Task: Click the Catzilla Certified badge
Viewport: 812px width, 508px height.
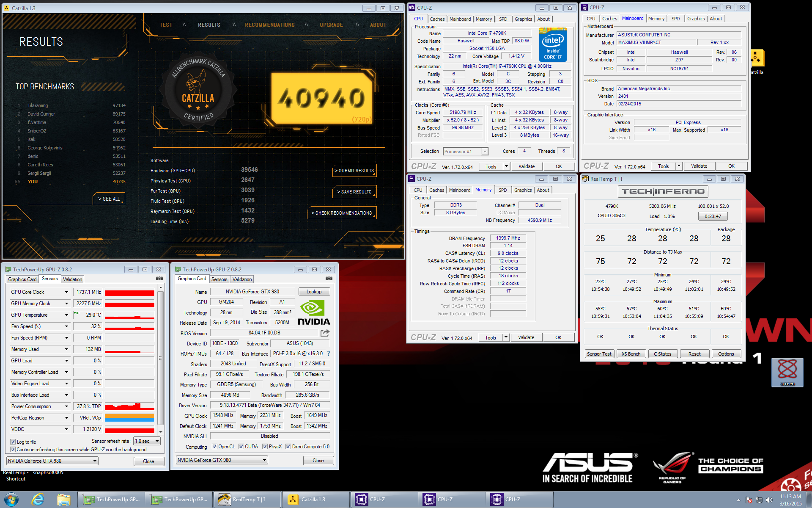Action: (198, 91)
